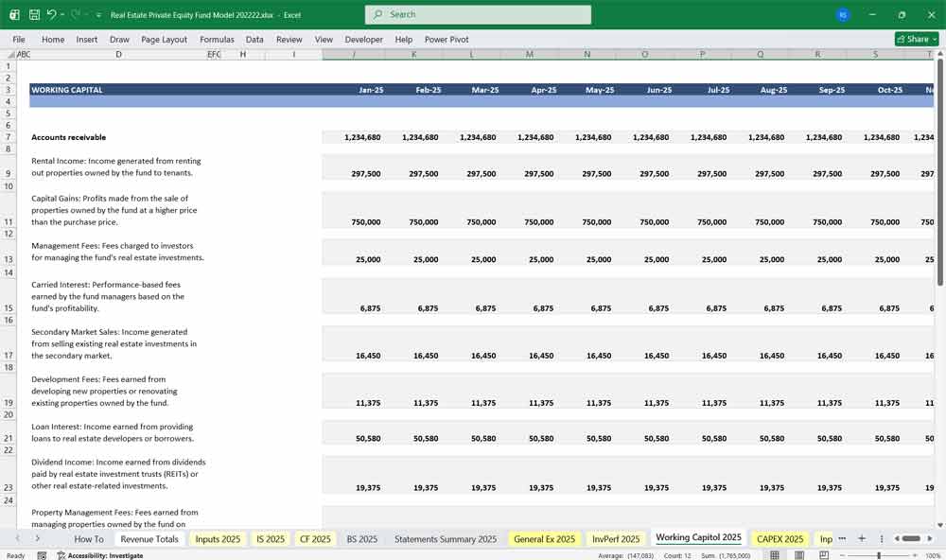The image size is (946, 560).
Task: Select the CF 2025 sheet tab
Action: 315,537
